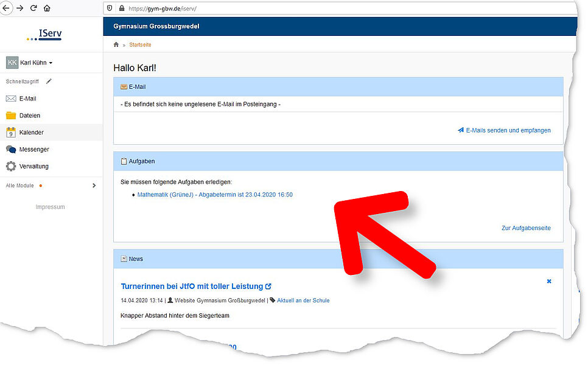Click the E-Mails senden und empfangen link
This screenshot has height=365, width=588.
pyautogui.click(x=508, y=130)
